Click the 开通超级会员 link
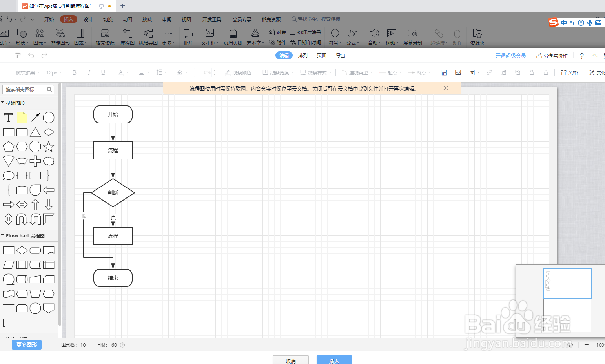This screenshot has height=364, width=605. tap(510, 56)
